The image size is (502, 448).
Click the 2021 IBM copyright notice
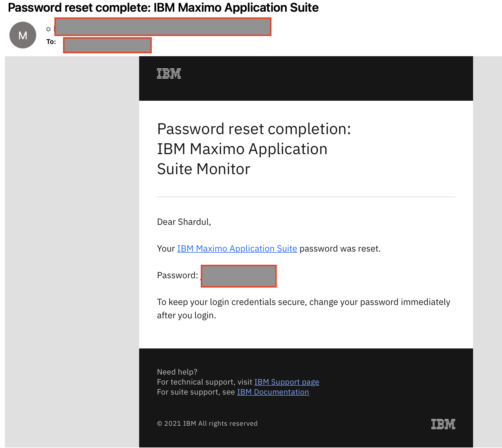[x=207, y=423]
